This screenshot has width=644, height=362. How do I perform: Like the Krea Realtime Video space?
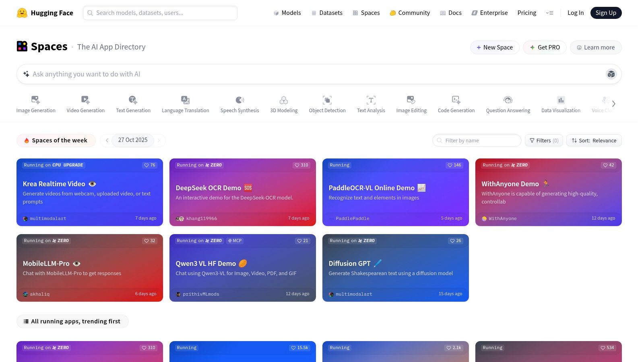(150, 165)
